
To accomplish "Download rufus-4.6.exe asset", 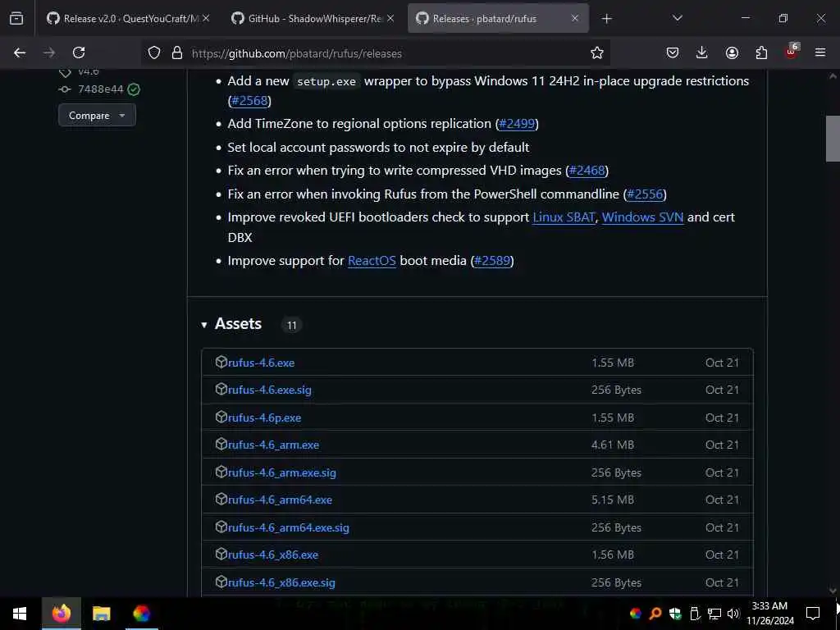I will click(x=261, y=363).
